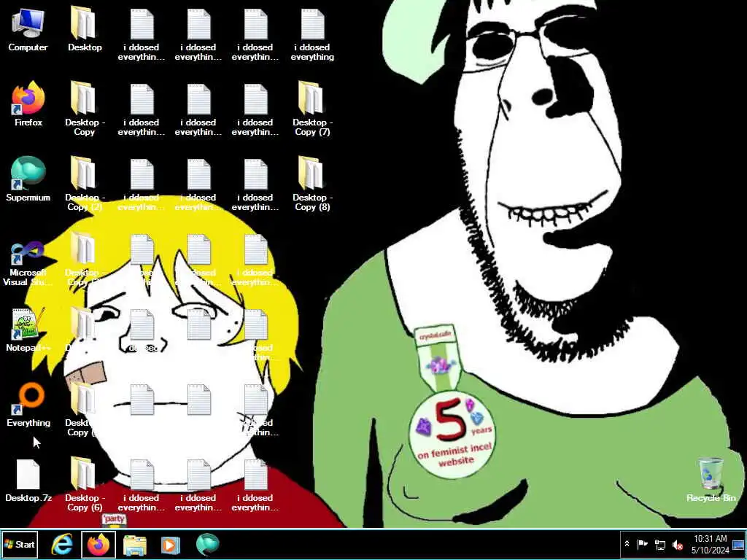The width and height of the screenshot is (747, 560).
Task: Open the clock showing 10:31 AM
Action: [x=711, y=544]
